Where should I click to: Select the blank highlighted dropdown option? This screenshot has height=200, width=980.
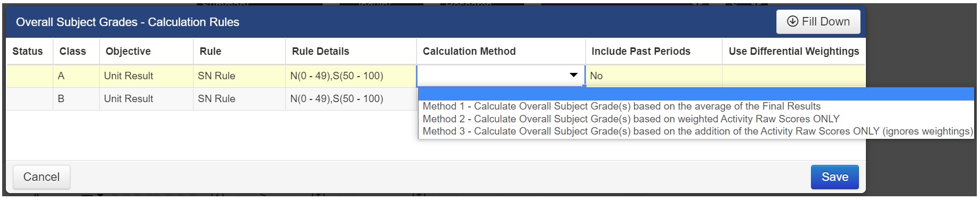(x=696, y=94)
